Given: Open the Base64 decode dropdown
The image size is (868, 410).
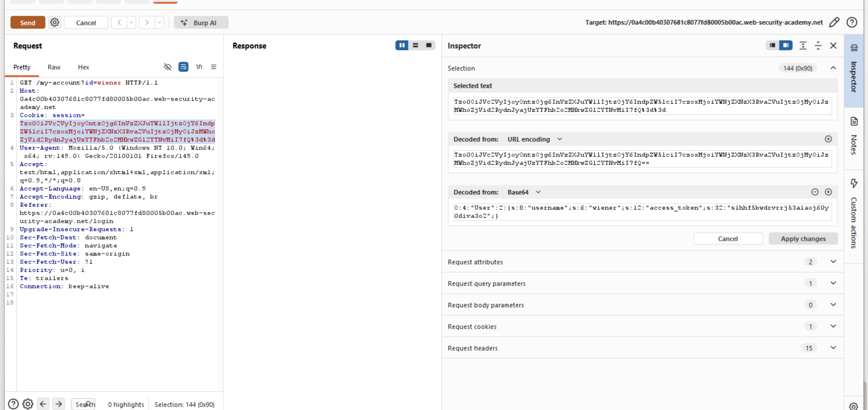Looking at the screenshot, I should (x=524, y=192).
